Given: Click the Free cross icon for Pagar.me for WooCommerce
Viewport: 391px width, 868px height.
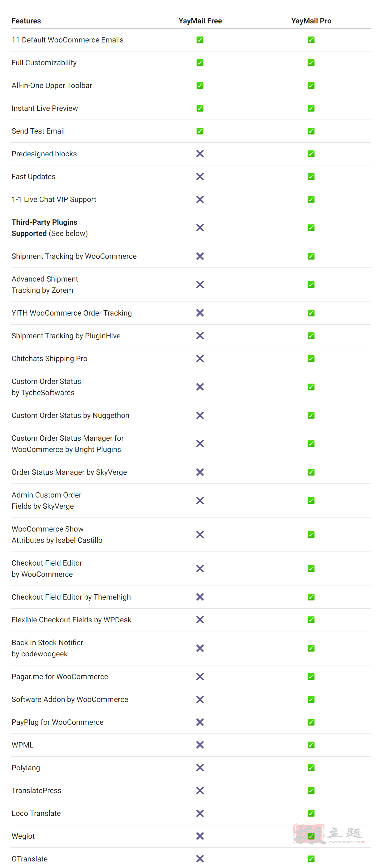Looking at the screenshot, I should pos(200,677).
